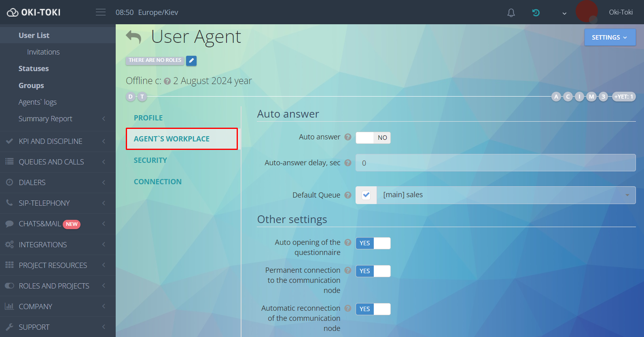Switch to the SECURITY tab
The width and height of the screenshot is (644, 337).
[150, 160]
